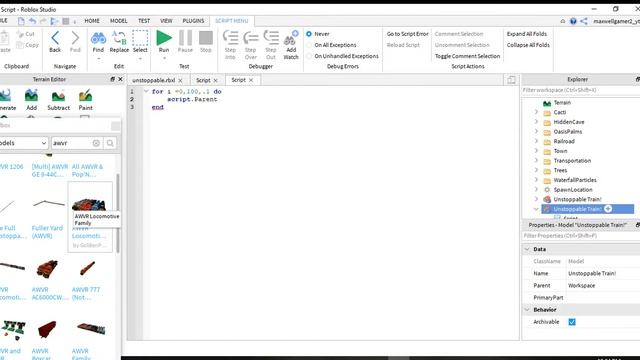
Task: Expand the Cacti folder
Action: click(536, 112)
